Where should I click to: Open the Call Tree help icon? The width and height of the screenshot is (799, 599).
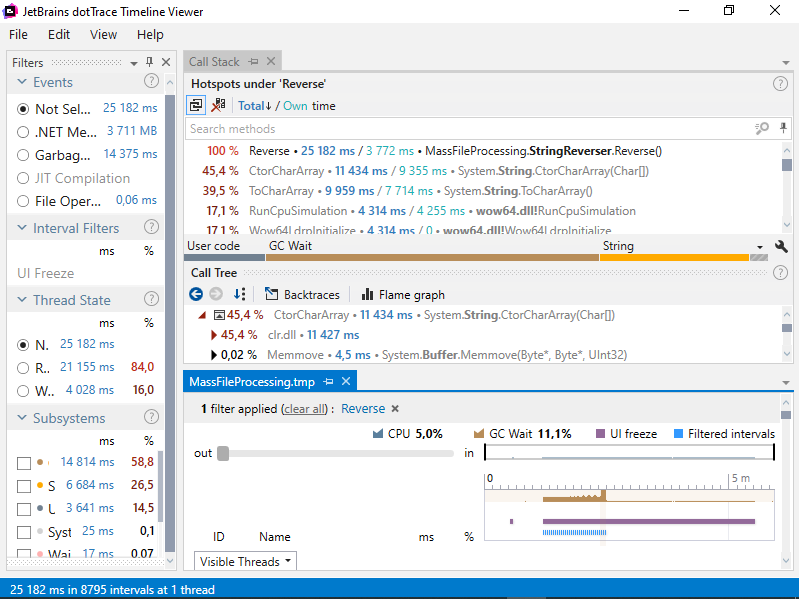pyautogui.click(x=780, y=273)
